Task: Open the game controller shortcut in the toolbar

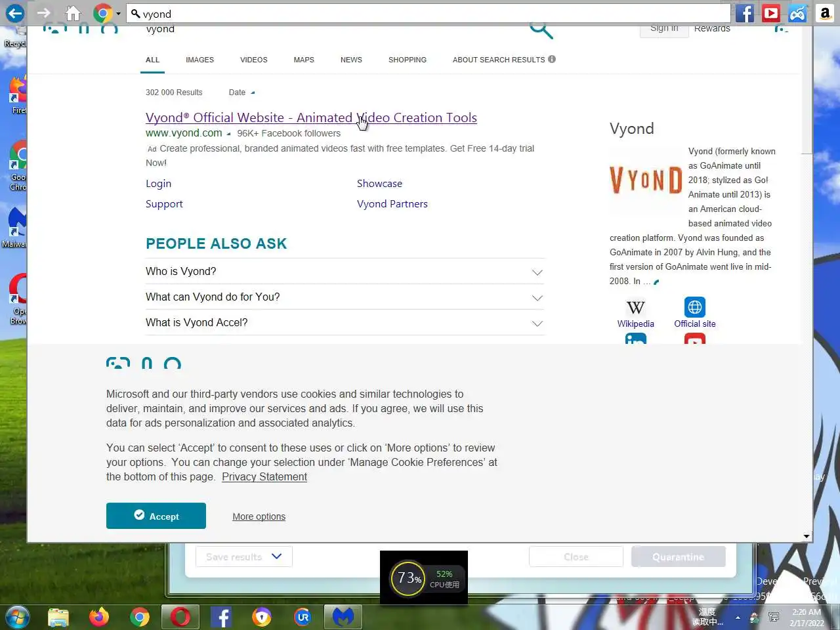Action: coord(797,13)
